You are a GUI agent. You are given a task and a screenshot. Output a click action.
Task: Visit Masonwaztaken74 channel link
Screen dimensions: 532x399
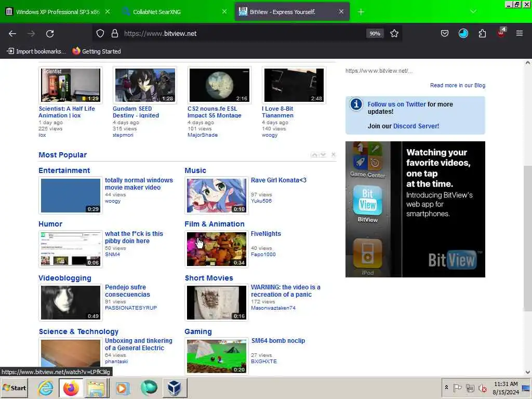(x=273, y=308)
